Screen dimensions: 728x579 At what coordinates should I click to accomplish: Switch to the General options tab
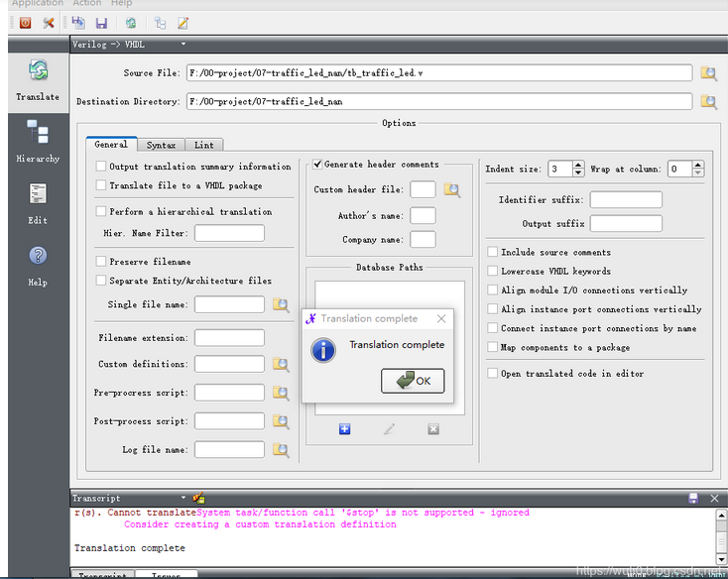(111, 145)
